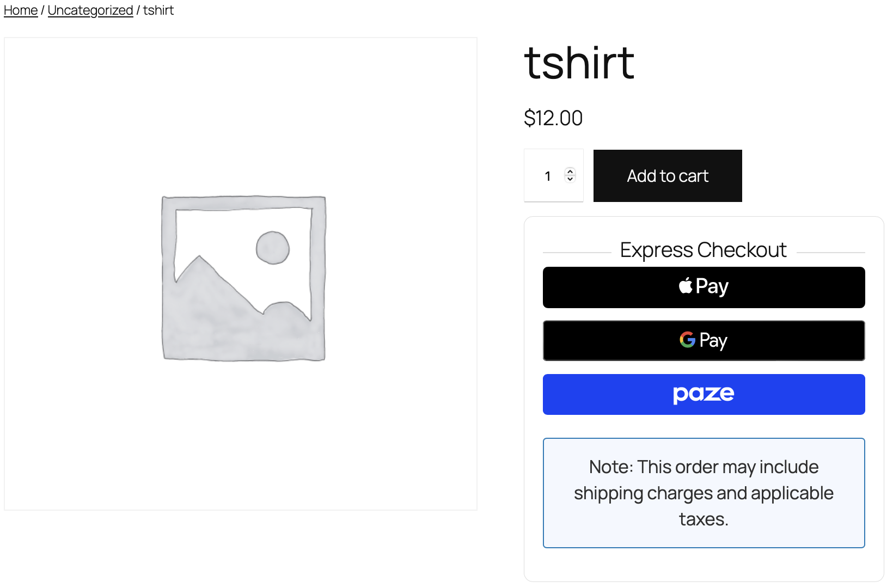893x588 pixels.
Task: Click the tshirt breadcrumb text
Action: 158,10
